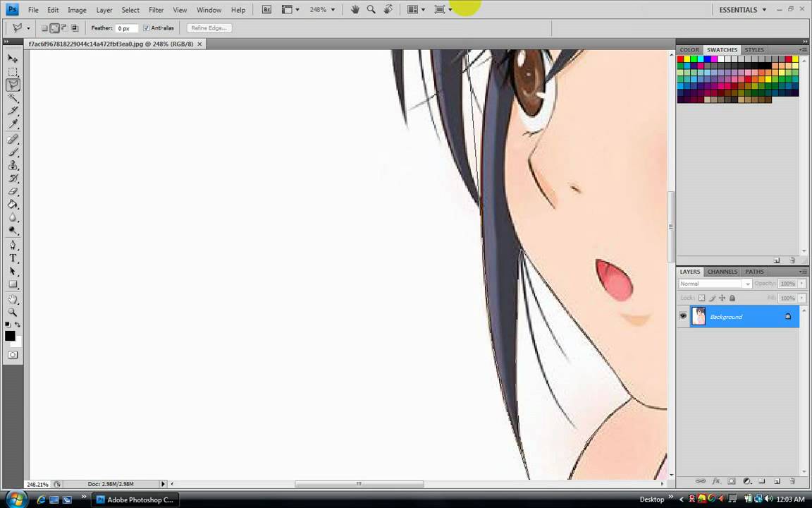Click the Refine Edge button
This screenshot has width=812, height=508.
click(x=209, y=28)
